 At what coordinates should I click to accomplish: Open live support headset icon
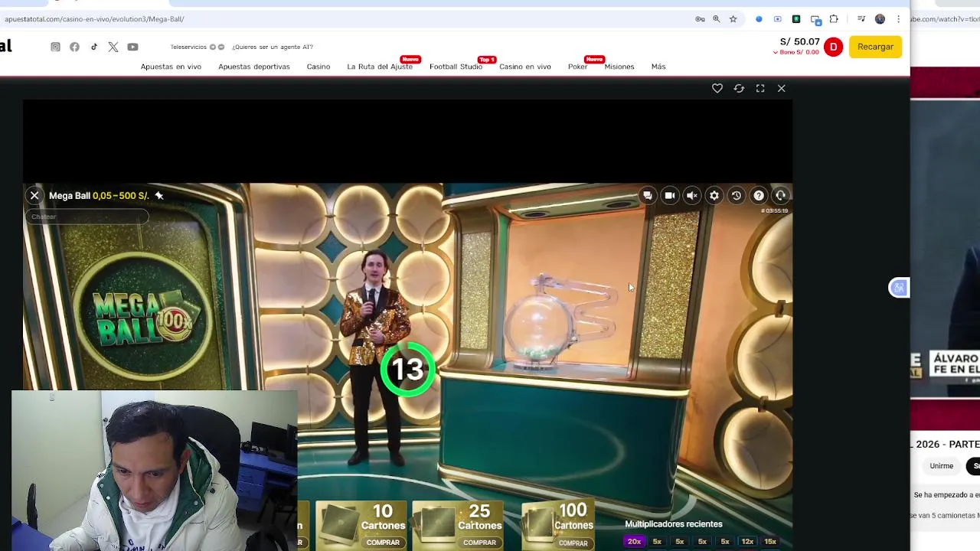pos(781,195)
